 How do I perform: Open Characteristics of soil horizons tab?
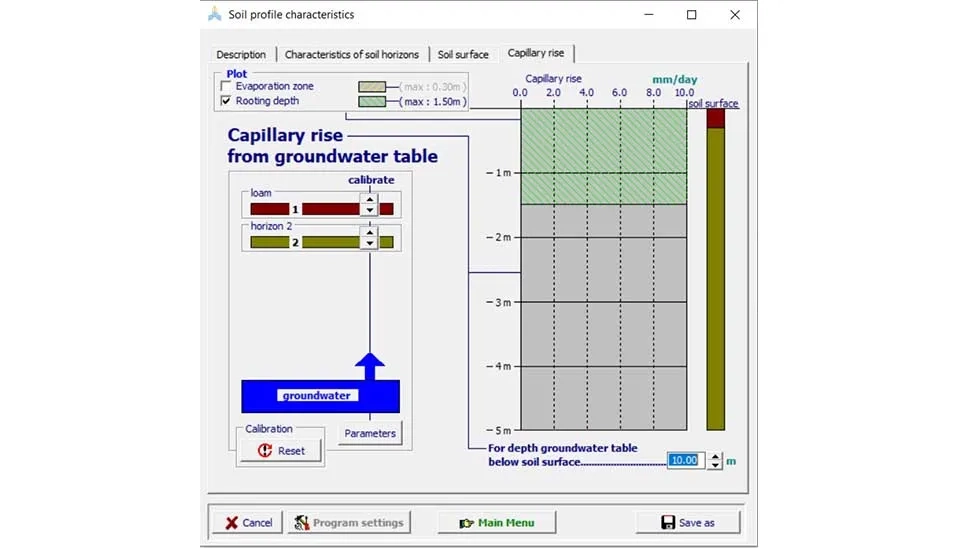[x=351, y=55]
